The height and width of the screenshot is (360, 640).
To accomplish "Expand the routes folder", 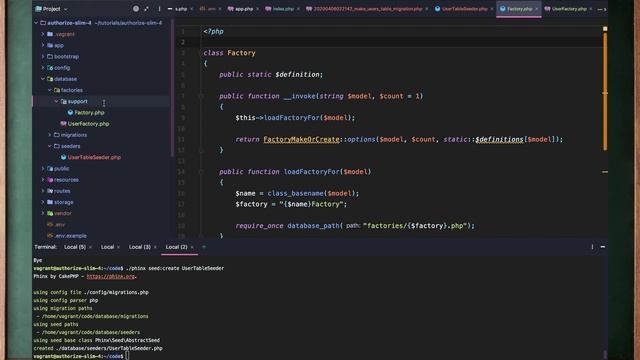I will 43,191.
